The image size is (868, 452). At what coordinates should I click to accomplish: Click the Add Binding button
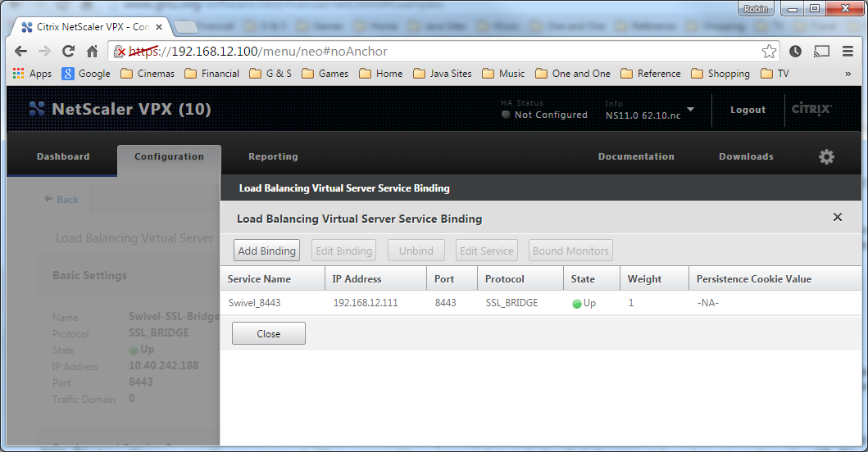coord(266,251)
